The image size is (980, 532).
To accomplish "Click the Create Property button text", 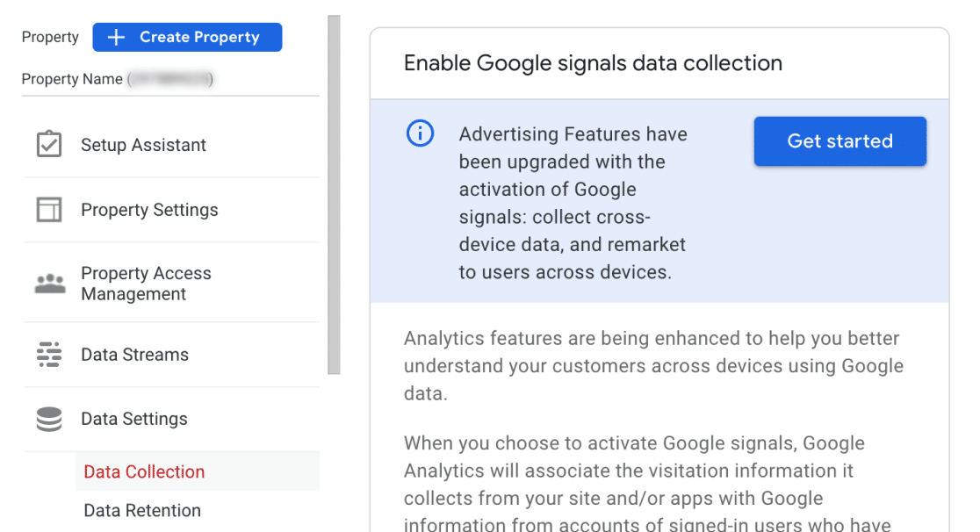I will tap(199, 37).
